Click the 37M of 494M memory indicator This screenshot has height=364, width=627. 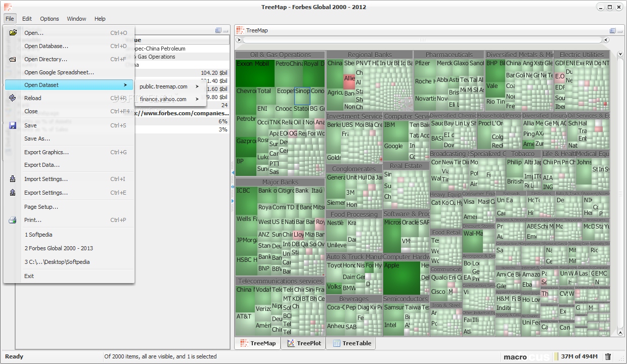(579, 357)
